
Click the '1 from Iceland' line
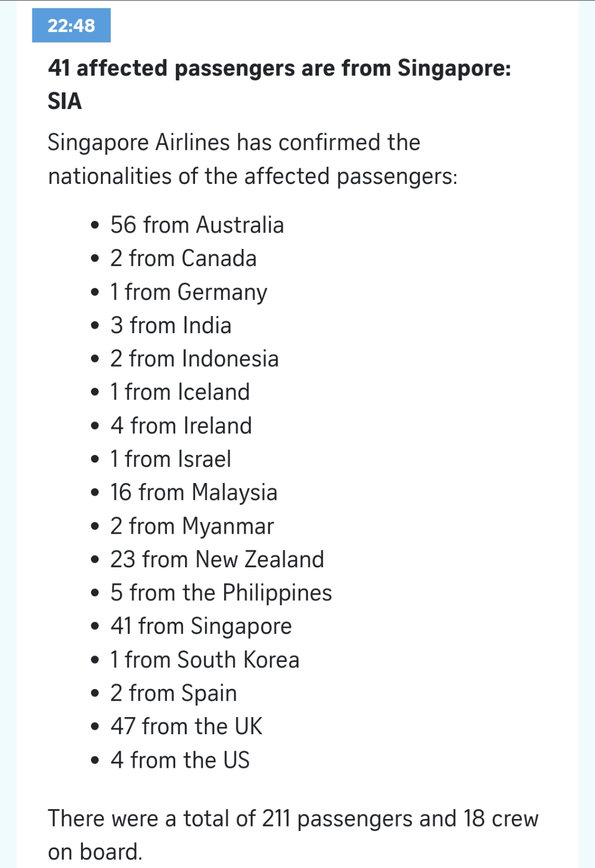click(x=180, y=392)
